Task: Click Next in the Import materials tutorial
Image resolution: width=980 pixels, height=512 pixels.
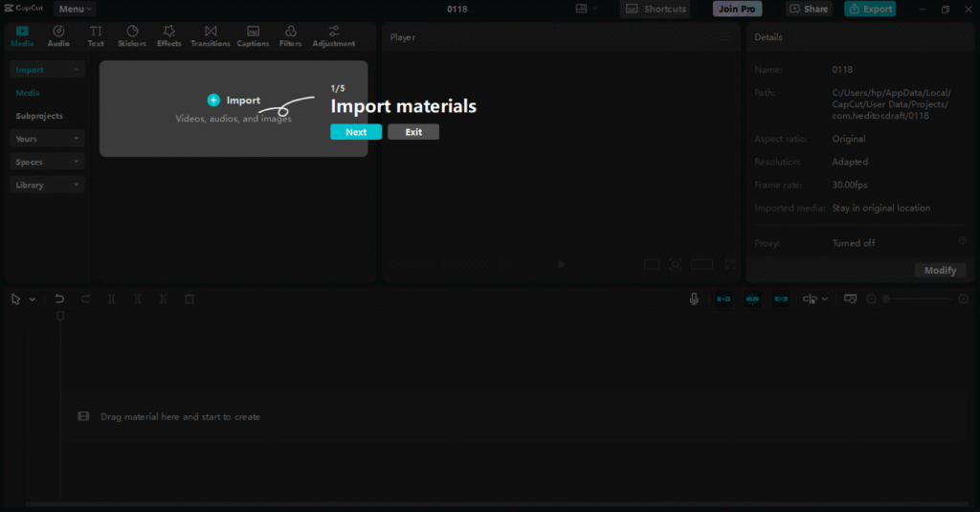Action: pyautogui.click(x=356, y=132)
